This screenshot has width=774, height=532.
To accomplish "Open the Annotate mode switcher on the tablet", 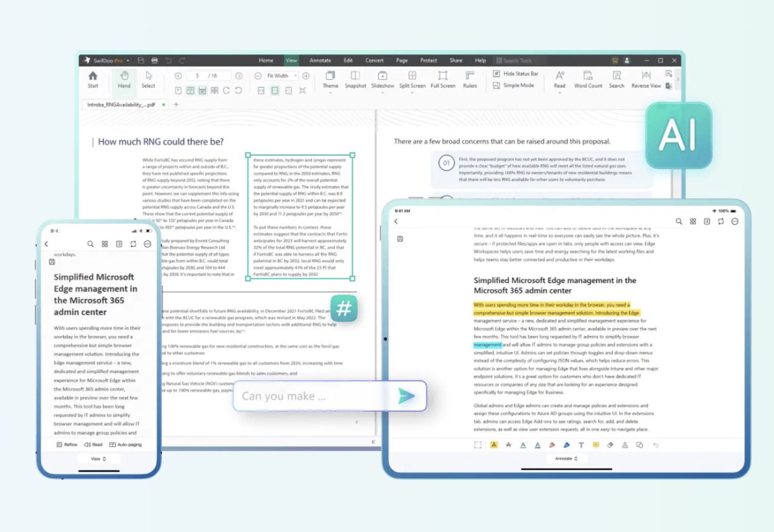I will coord(566,458).
